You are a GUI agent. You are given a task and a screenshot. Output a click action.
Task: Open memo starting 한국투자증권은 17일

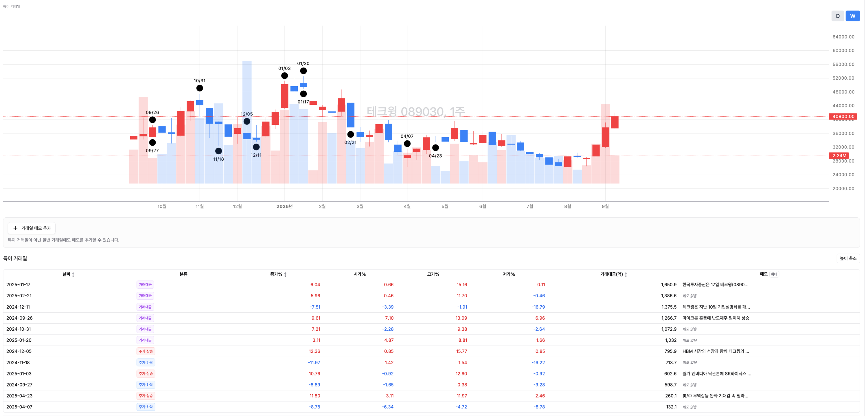click(715, 285)
